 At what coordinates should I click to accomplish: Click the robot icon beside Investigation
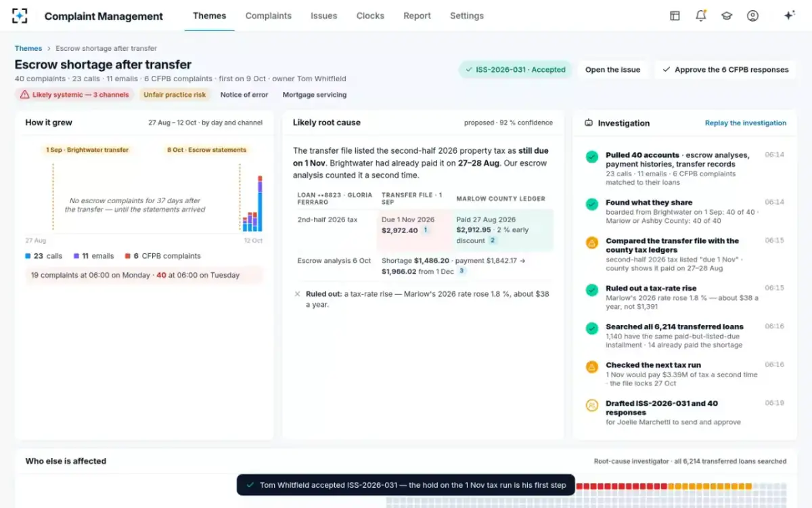589,123
